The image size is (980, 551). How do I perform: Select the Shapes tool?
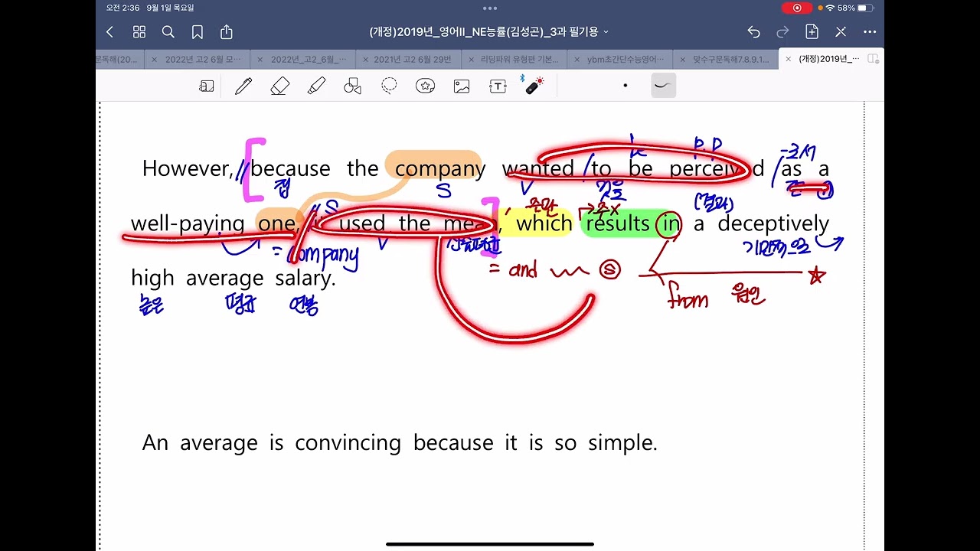352,86
